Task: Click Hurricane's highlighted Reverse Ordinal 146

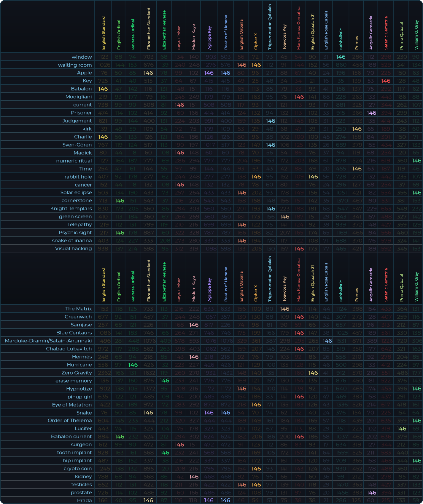Action: click(133, 365)
